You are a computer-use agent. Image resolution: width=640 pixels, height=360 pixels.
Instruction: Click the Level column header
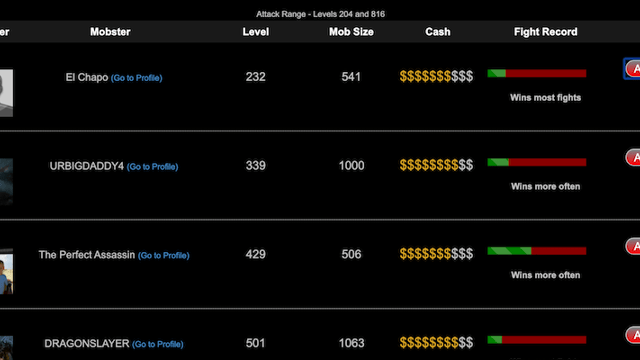tap(256, 32)
